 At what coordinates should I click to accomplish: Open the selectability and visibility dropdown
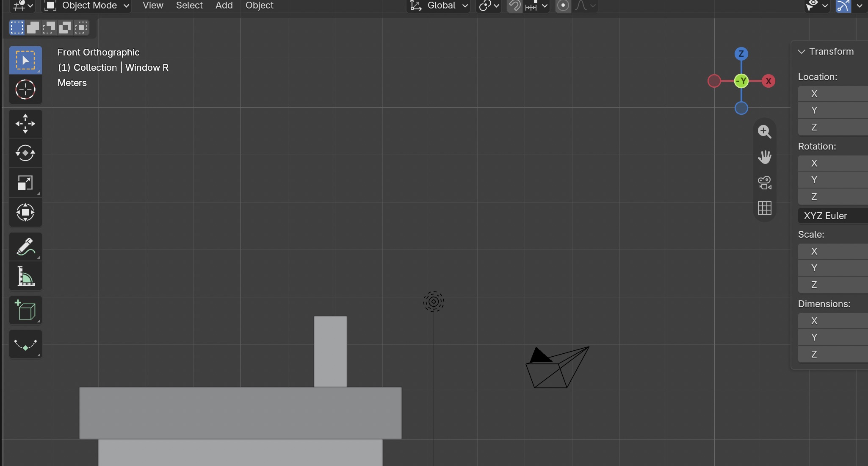817,6
